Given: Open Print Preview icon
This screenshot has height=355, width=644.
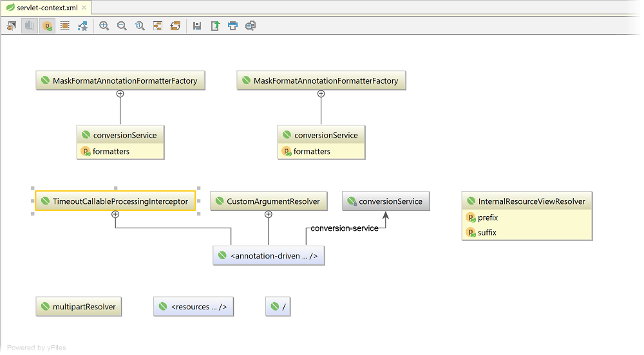Looking at the screenshot, I should point(251,26).
